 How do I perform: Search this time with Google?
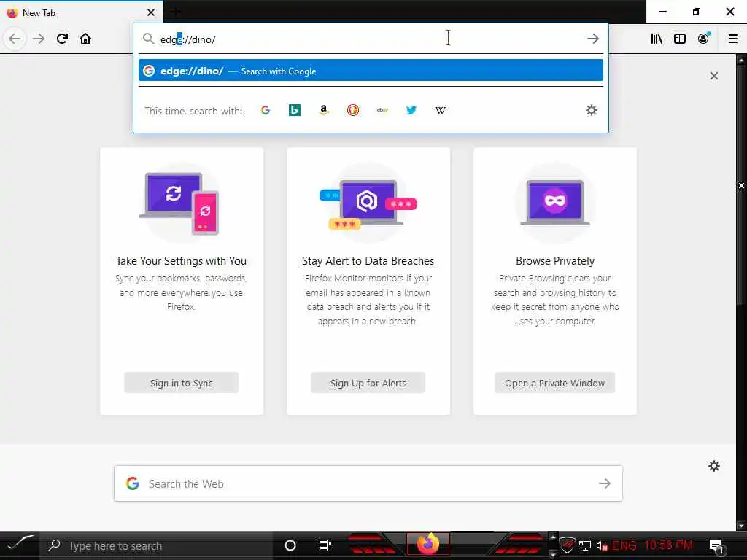[266, 111]
